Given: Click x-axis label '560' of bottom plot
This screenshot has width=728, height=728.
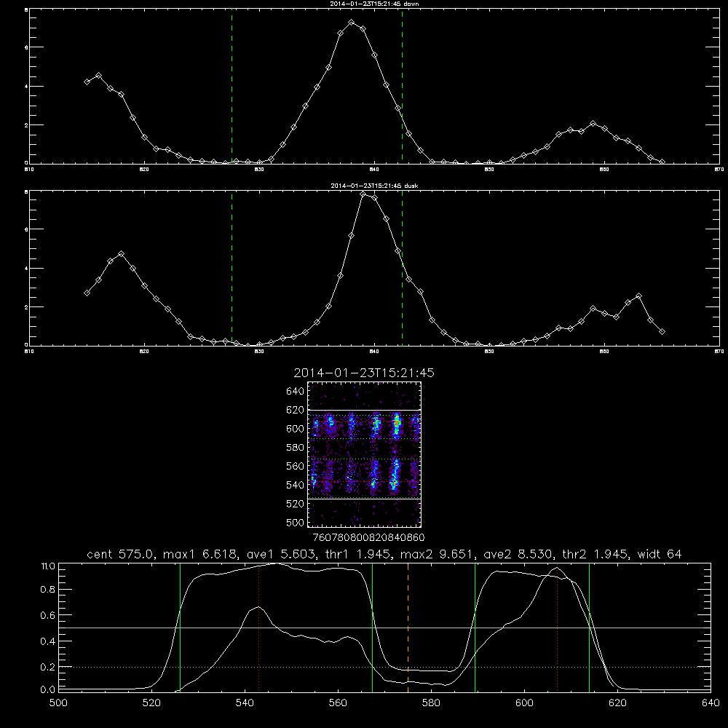Looking at the screenshot, I should (338, 703).
